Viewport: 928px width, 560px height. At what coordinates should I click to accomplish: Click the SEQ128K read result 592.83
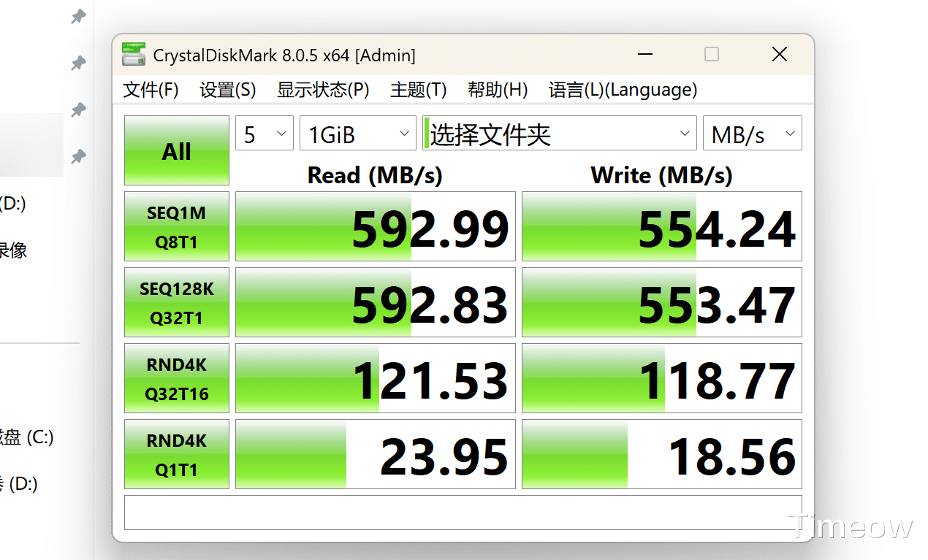coord(376,302)
